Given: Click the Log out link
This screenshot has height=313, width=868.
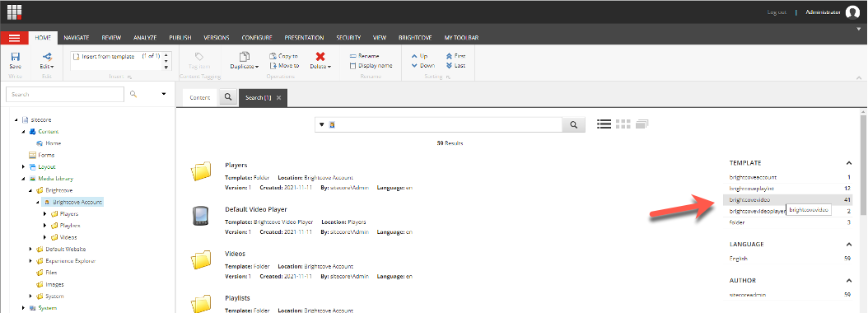Looking at the screenshot, I should [777, 12].
